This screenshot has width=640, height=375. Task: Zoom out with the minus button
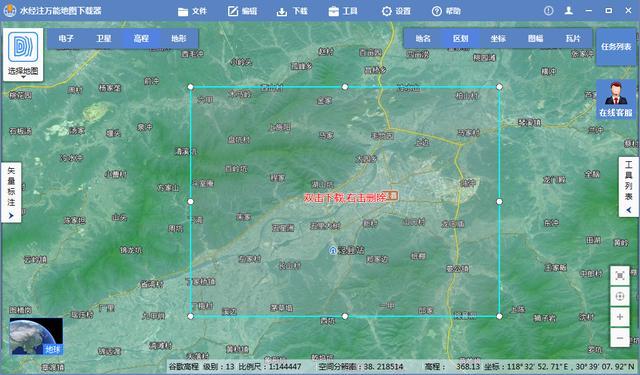click(620, 338)
